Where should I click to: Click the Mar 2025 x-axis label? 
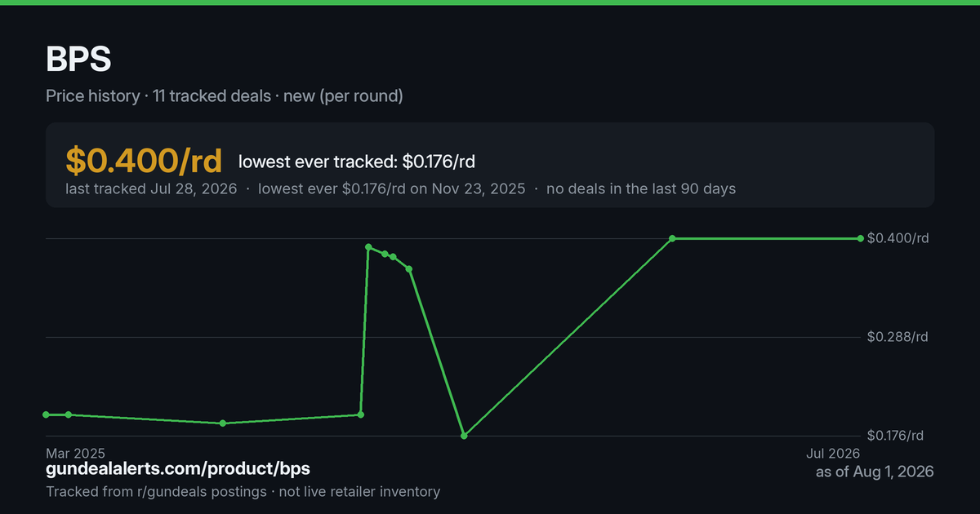coord(75,453)
